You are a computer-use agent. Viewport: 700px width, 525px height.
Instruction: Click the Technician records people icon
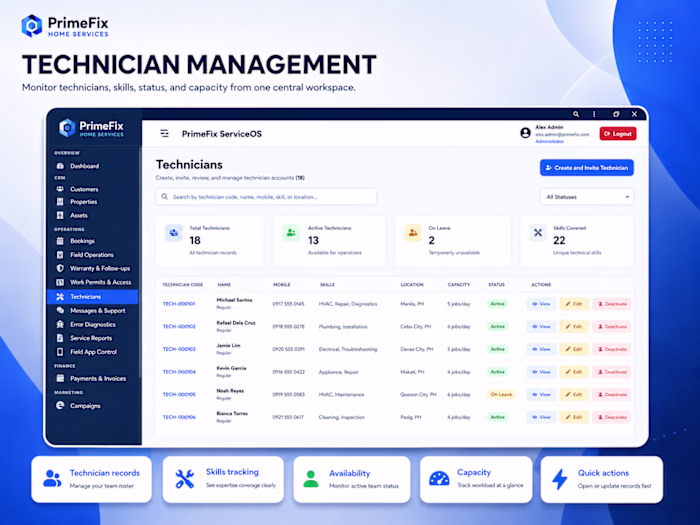click(x=52, y=479)
